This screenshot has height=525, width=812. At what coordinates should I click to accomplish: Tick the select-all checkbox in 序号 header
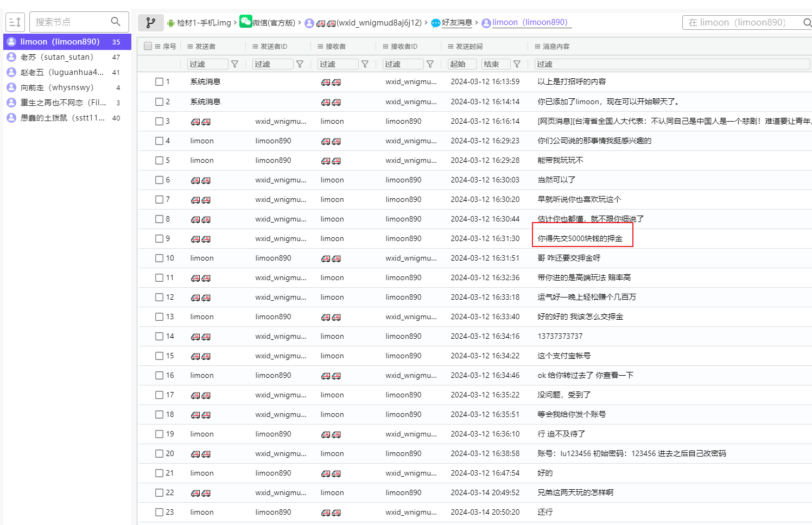tap(148, 46)
